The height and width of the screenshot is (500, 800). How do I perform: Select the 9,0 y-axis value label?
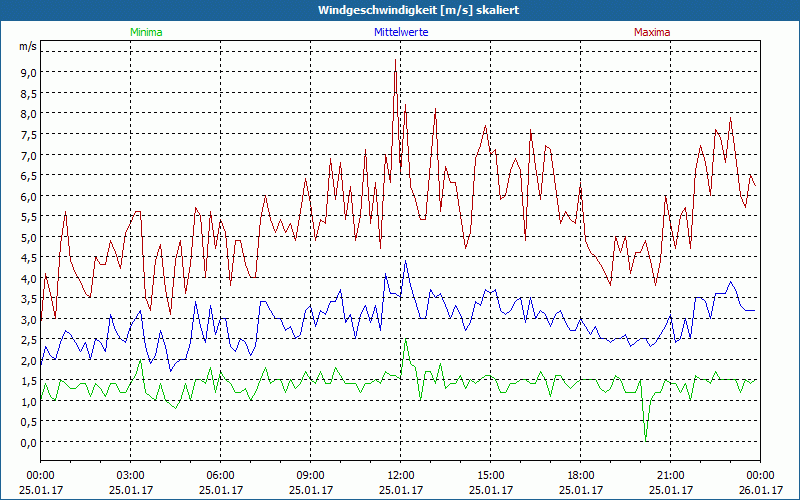[x=27, y=73]
